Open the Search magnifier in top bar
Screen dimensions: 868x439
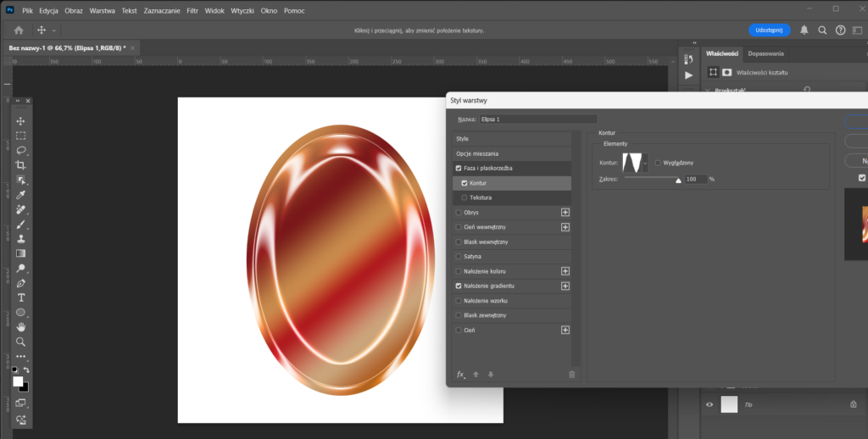822,31
